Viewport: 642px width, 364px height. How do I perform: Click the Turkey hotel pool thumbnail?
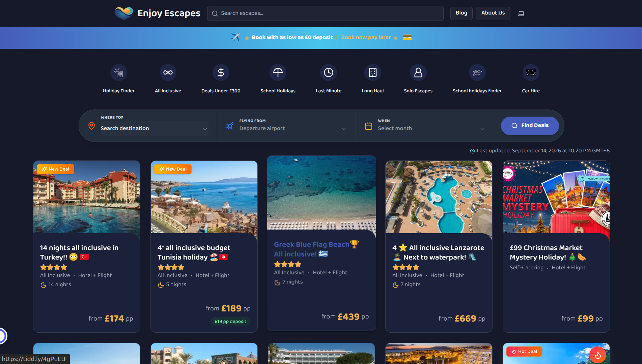click(x=87, y=197)
